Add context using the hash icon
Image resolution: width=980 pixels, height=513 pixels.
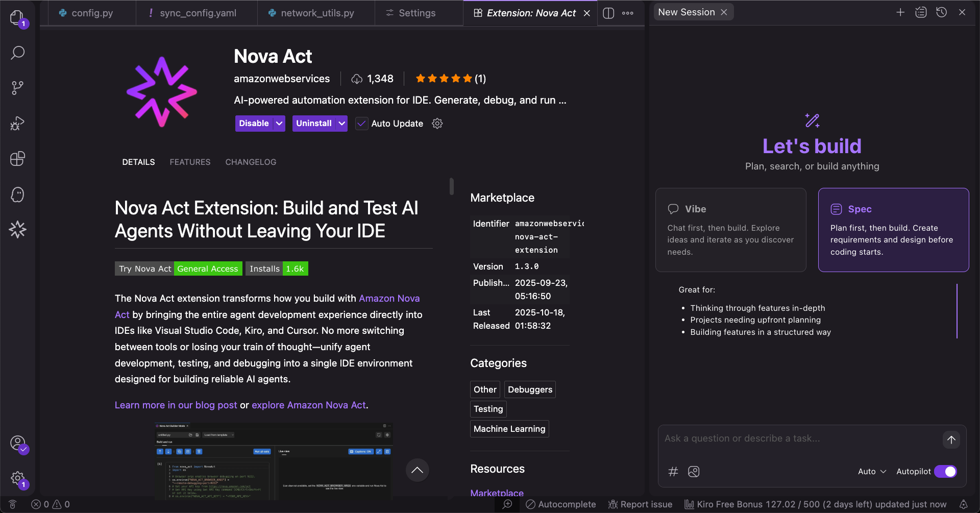[673, 472]
